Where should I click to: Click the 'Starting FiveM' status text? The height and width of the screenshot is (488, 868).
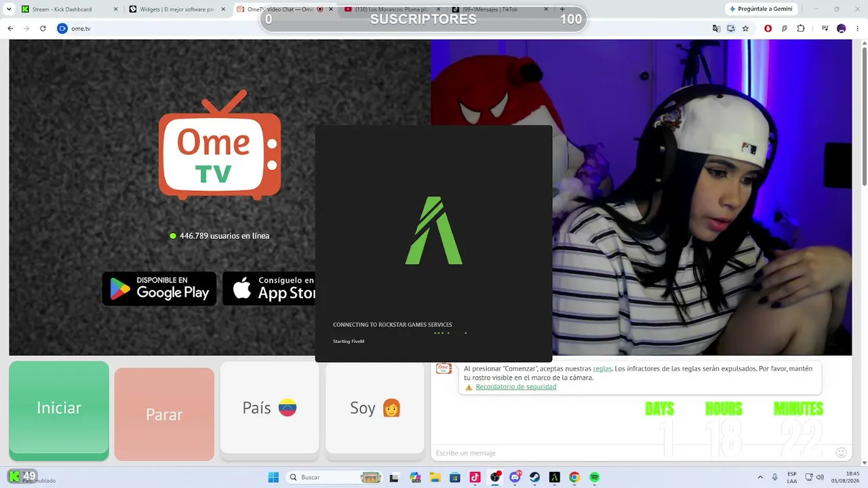click(x=349, y=341)
